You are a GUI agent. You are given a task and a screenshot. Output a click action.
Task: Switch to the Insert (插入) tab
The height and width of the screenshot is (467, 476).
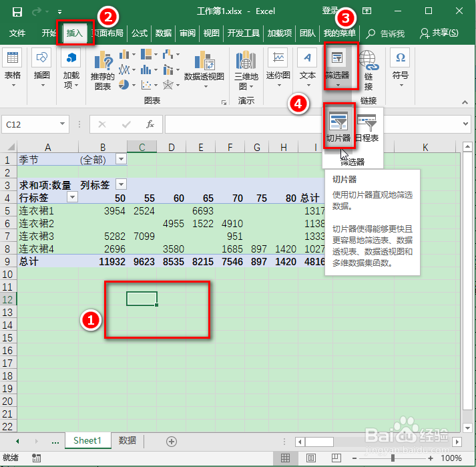coord(75,33)
